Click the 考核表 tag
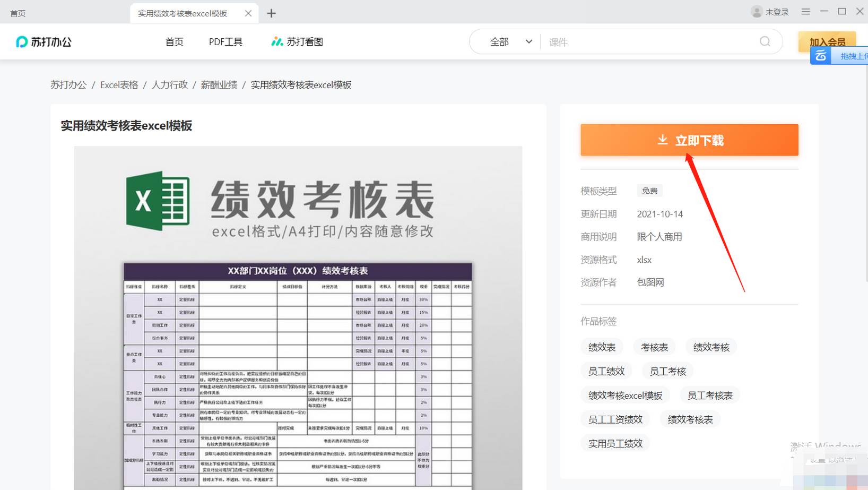 [654, 347]
